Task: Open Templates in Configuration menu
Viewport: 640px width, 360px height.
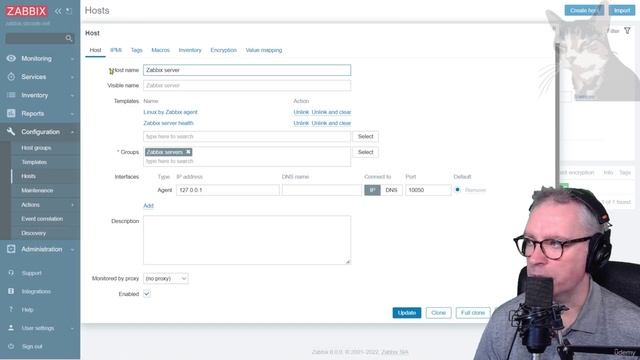Action: 34,162
